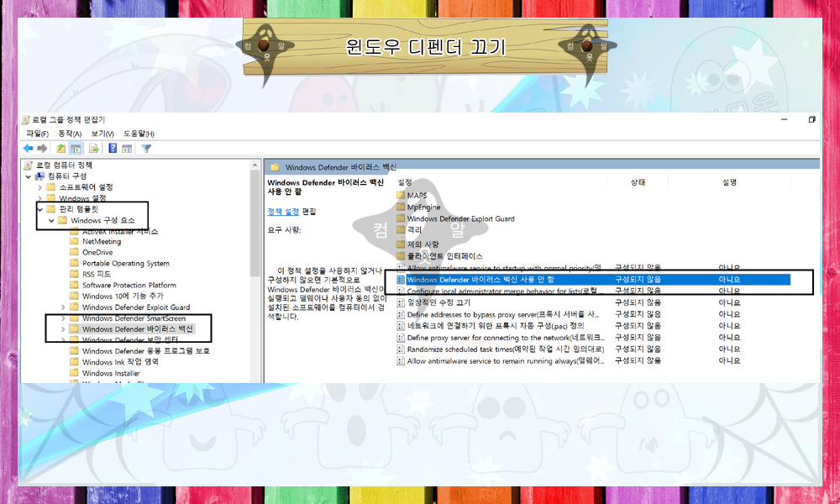840x504 pixels.
Task: Click the 클라이언트 인터페이스 folder icon
Action: click(x=400, y=256)
